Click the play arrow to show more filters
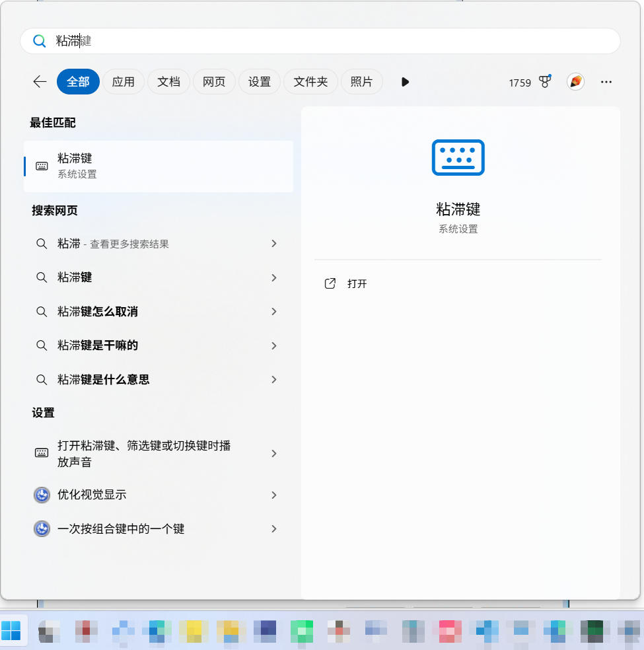The image size is (644, 650). pyautogui.click(x=405, y=82)
